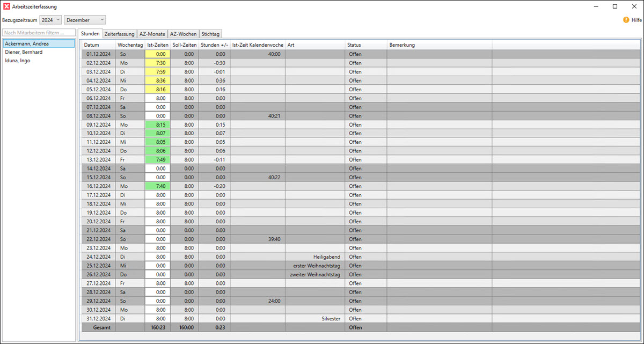The image size is (644, 344).
Task: Click the total difference 0:23
Action: [x=220, y=327]
